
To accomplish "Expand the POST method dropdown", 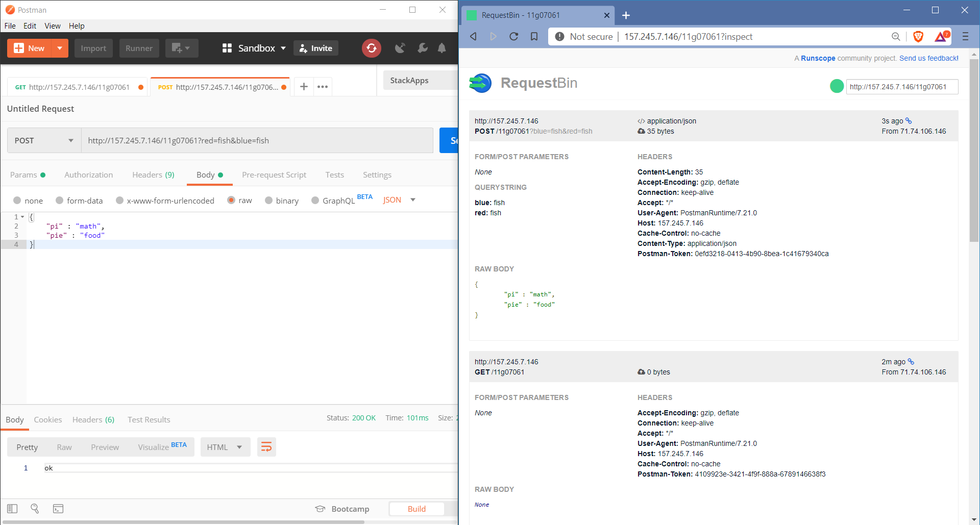I will (x=44, y=140).
